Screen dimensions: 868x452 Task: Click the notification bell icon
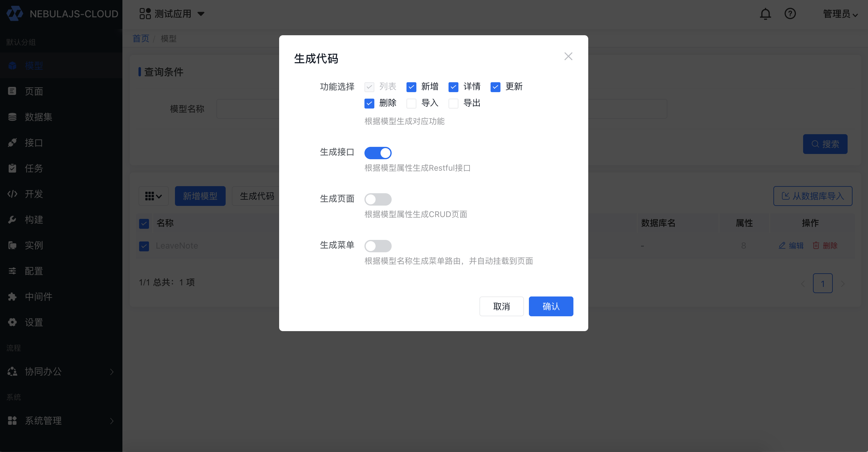click(x=765, y=14)
